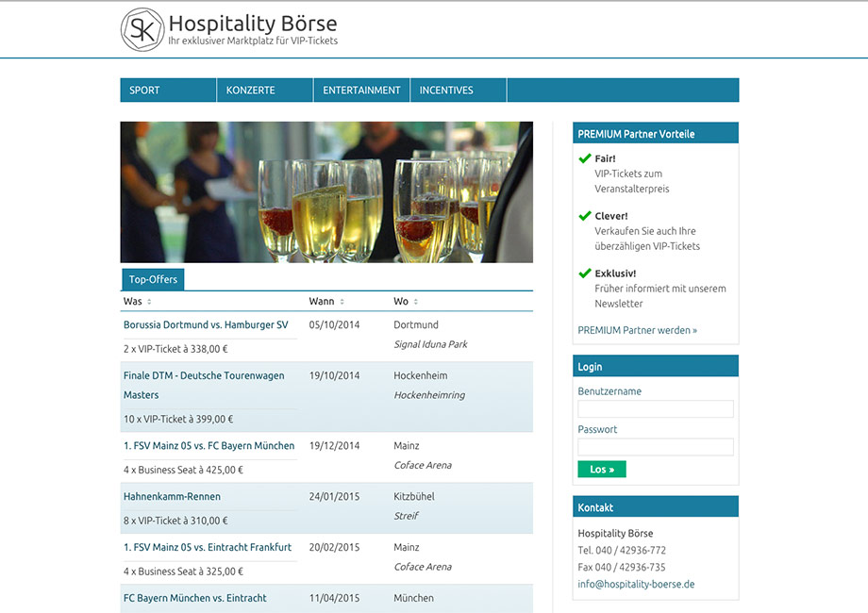Click the Signal Iduna Park venue
Screen dimensions: 868x613
(x=430, y=344)
